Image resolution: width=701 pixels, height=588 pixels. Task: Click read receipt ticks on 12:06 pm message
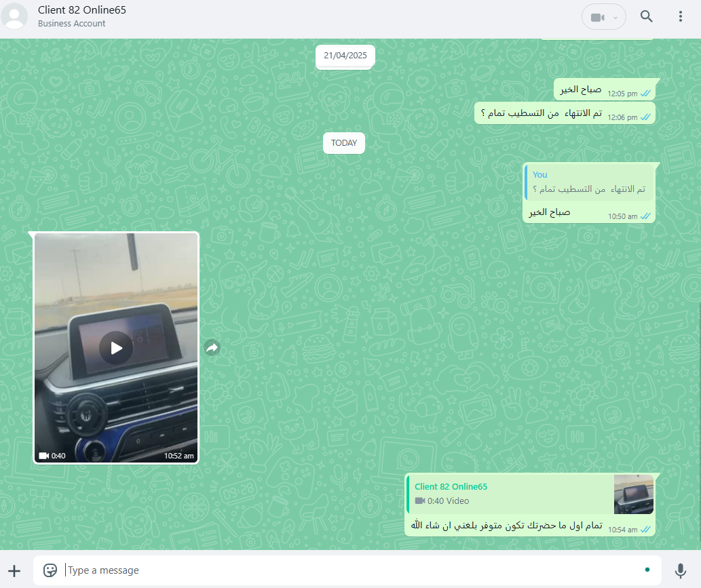[x=645, y=117]
